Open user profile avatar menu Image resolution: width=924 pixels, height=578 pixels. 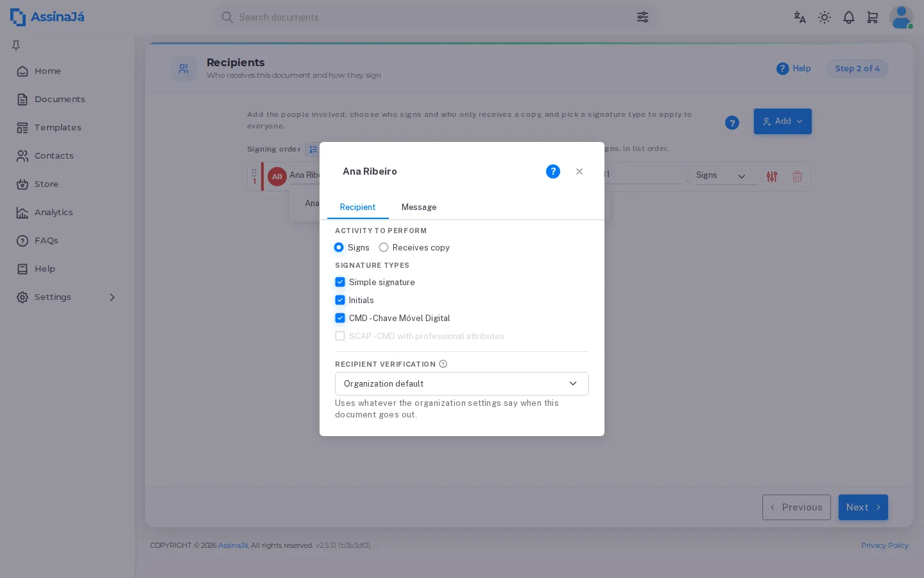coord(901,17)
